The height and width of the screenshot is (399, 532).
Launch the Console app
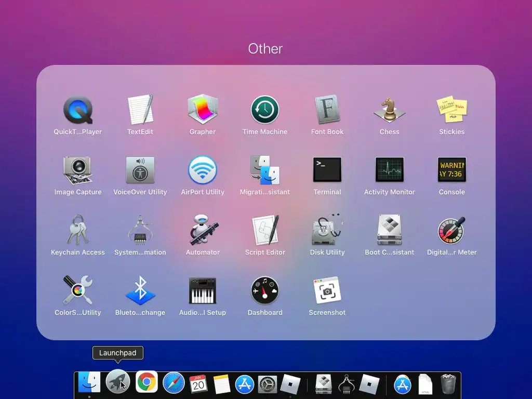(x=452, y=169)
